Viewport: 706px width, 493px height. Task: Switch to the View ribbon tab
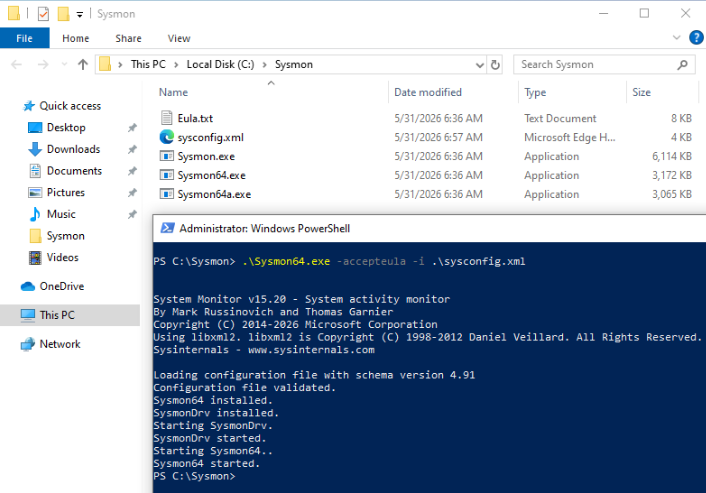[179, 38]
